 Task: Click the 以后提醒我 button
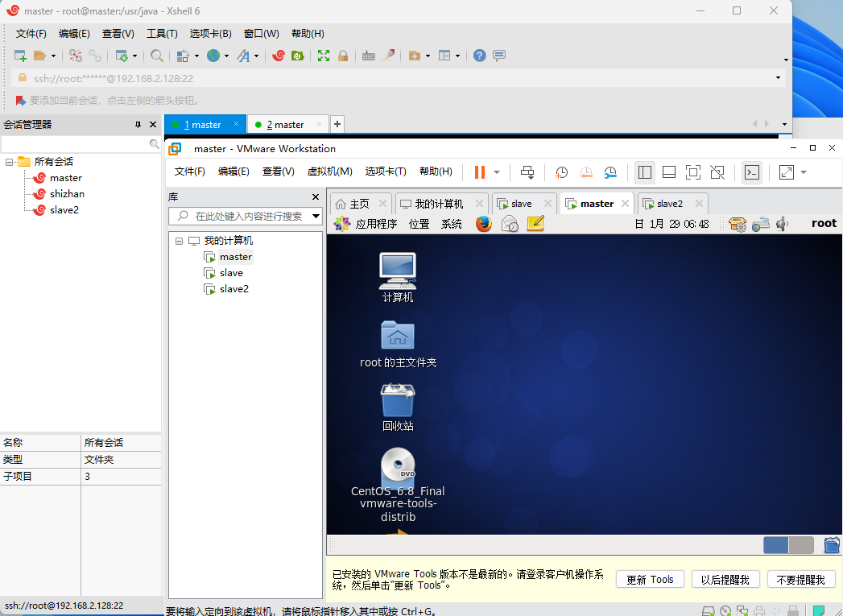(725, 580)
